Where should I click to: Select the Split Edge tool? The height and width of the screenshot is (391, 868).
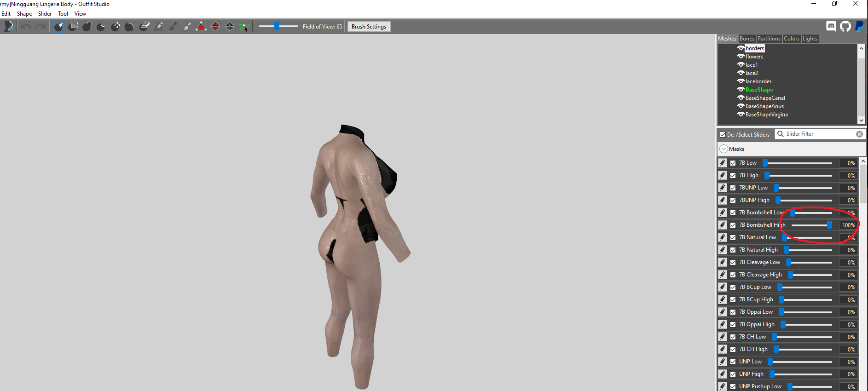click(230, 27)
